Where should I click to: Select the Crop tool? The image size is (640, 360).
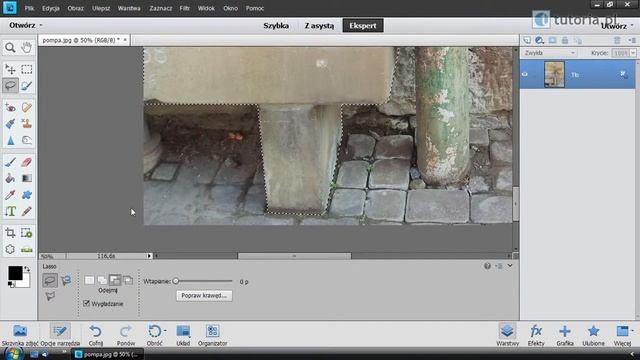click(x=10, y=233)
